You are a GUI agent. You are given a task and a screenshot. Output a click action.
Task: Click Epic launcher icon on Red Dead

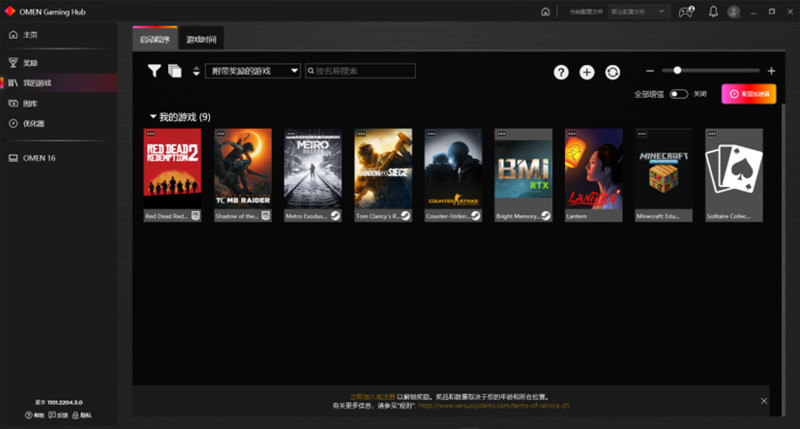click(195, 216)
